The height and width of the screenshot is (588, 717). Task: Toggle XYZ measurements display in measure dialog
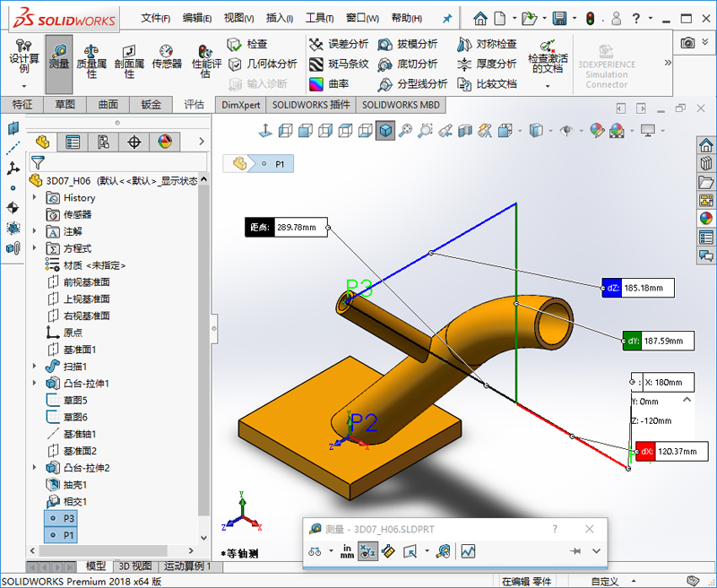click(367, 551)
